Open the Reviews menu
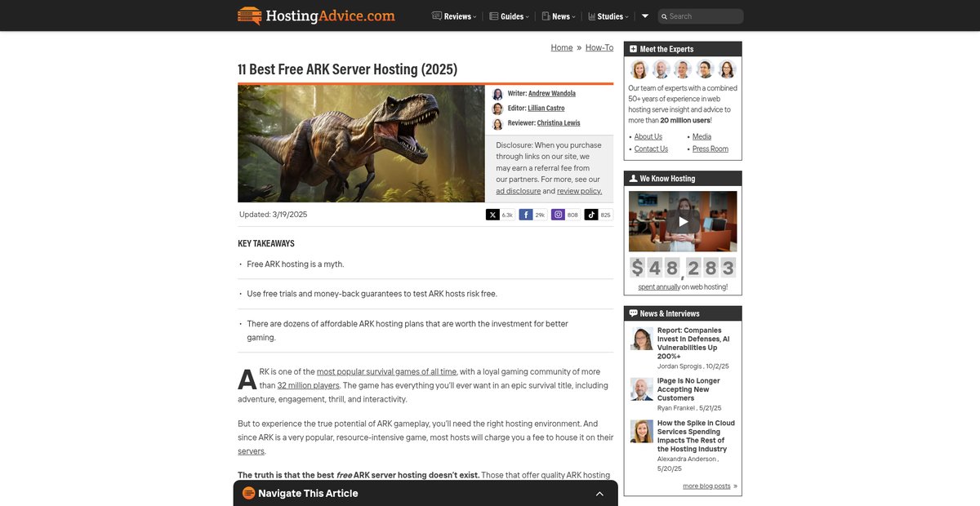Image resolution: width=980 pixels, height=506 pixels. 454,16
